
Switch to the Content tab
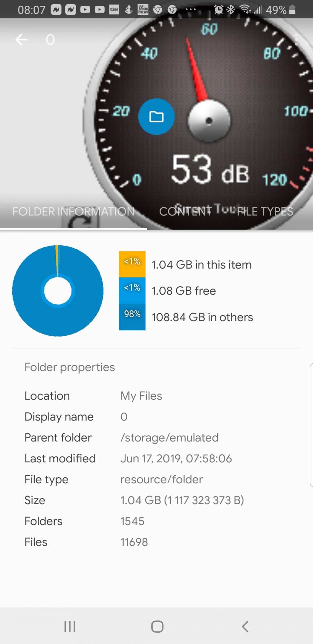pos(185,212)
